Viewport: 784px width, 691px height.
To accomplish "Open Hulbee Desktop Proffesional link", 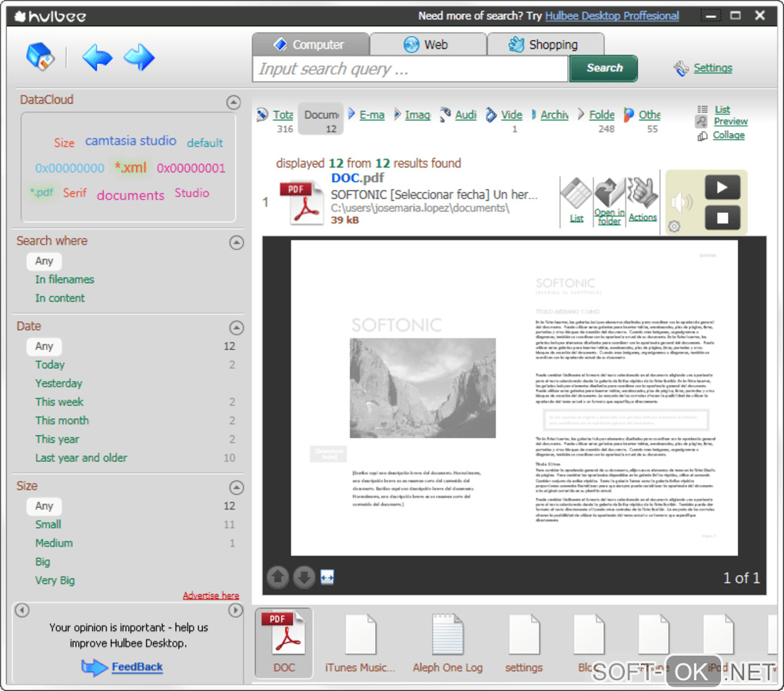I will tap(612, 16).
